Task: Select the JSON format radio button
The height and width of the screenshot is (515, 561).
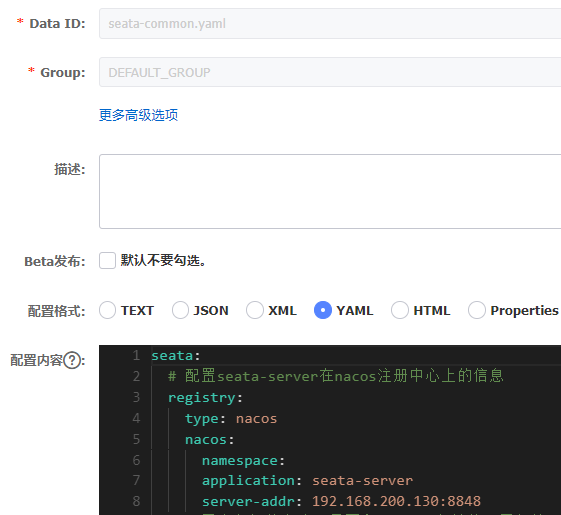Action: pyautogui.click(x=180, y=310)
